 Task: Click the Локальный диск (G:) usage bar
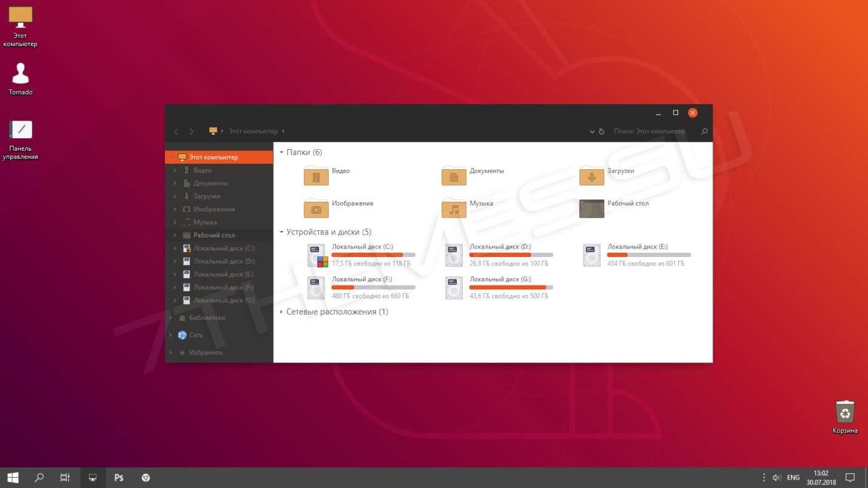(511, 287)
